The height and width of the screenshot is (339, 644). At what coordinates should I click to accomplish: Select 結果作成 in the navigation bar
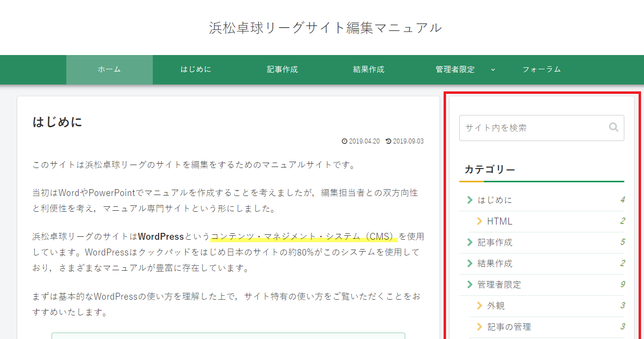coord(368,70)
